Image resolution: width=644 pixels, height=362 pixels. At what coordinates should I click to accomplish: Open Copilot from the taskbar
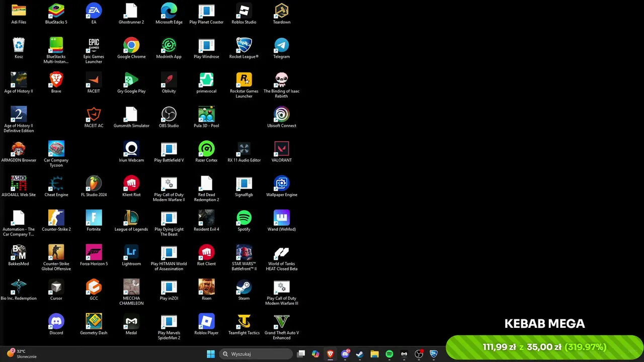(315, 354)
